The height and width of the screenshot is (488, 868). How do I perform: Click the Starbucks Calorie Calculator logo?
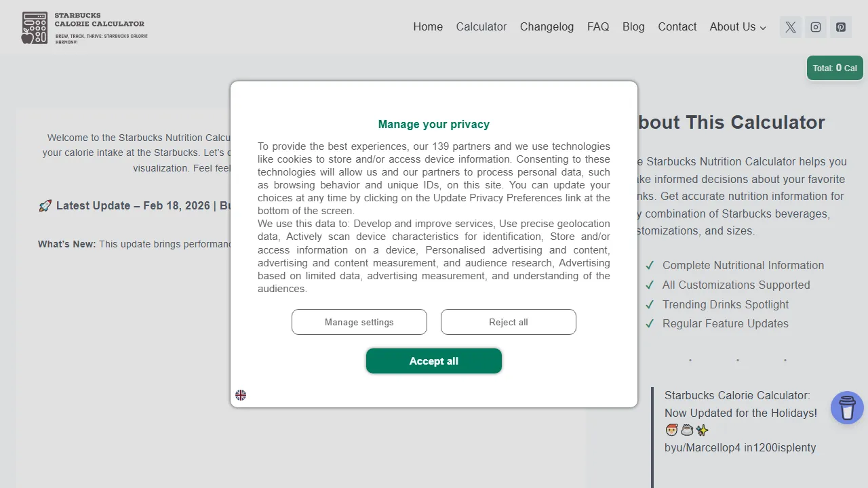pyautogui.click(x=84, y=27)
